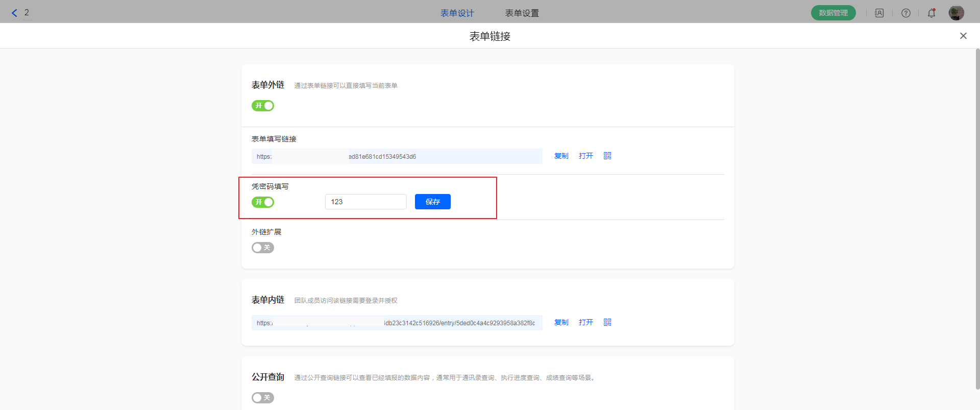Click the green 数据管理 button
Viewport: 980px width, 410px height.
tap(833, 13)
